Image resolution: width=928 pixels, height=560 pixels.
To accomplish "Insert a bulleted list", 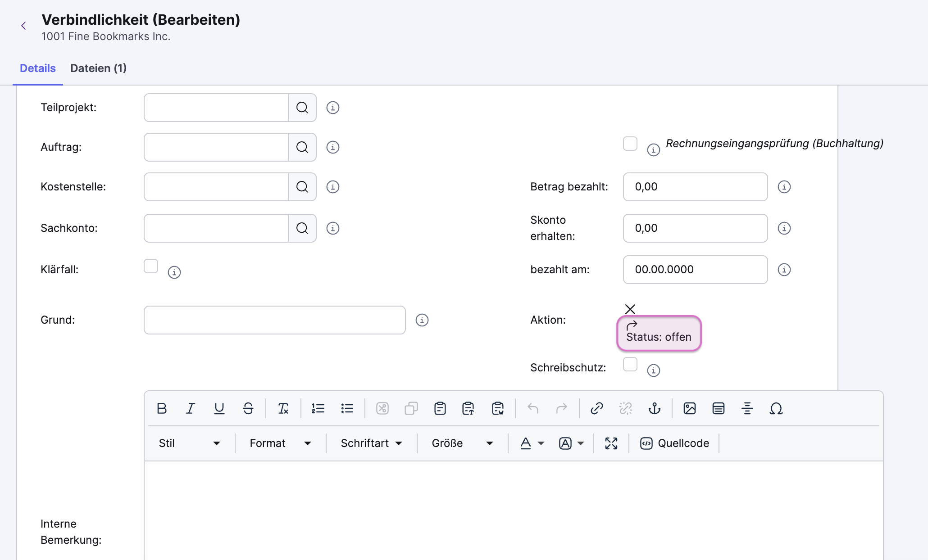I will click(347, 408).
